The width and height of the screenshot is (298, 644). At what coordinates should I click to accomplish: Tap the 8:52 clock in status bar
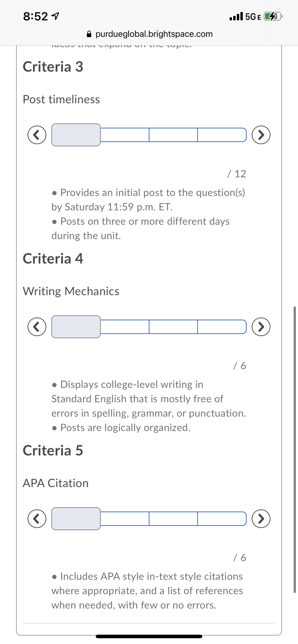tap(35, 17)
